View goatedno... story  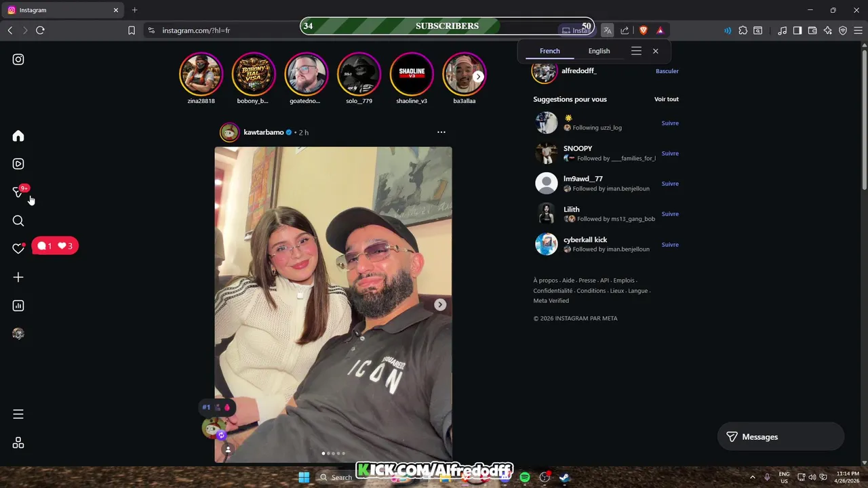(306, 74)
